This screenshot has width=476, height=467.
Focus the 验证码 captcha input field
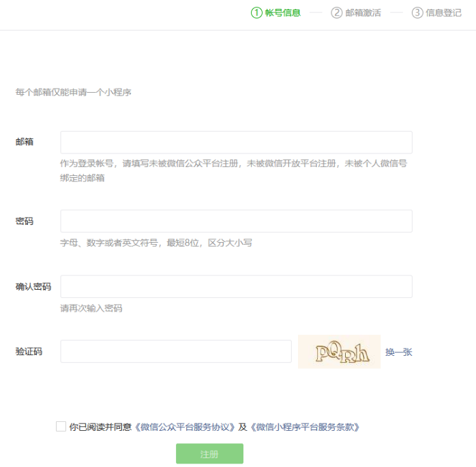[x=176, y=351]
